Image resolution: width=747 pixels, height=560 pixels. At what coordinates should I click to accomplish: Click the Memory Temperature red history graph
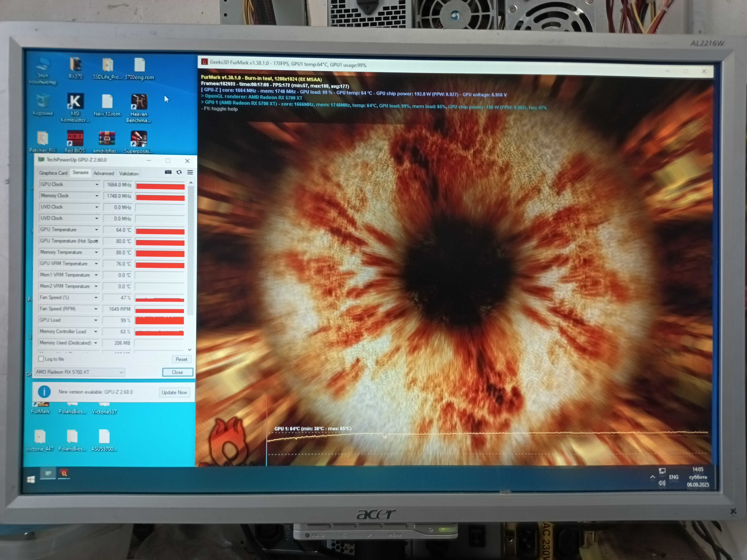coord(160,253)
